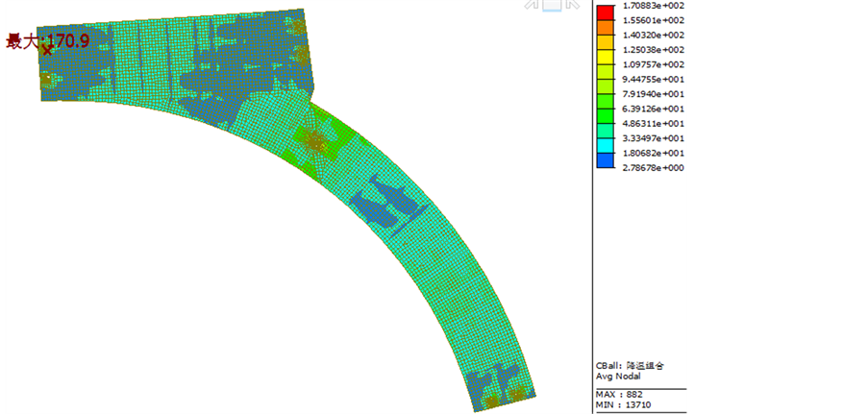The image size is (868, 414).
Task: Click the CBall load combination label
Action: point(630,366)
